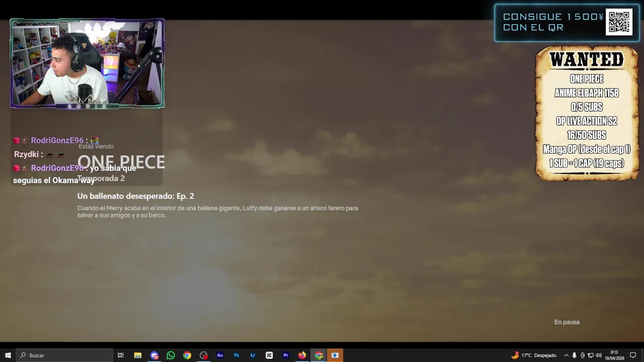Image resolution: width=644 pixels, height=362 pixels.
Task: Click 'Estás viendo' label
Action: pyautogui.click(x=96, y=146)
